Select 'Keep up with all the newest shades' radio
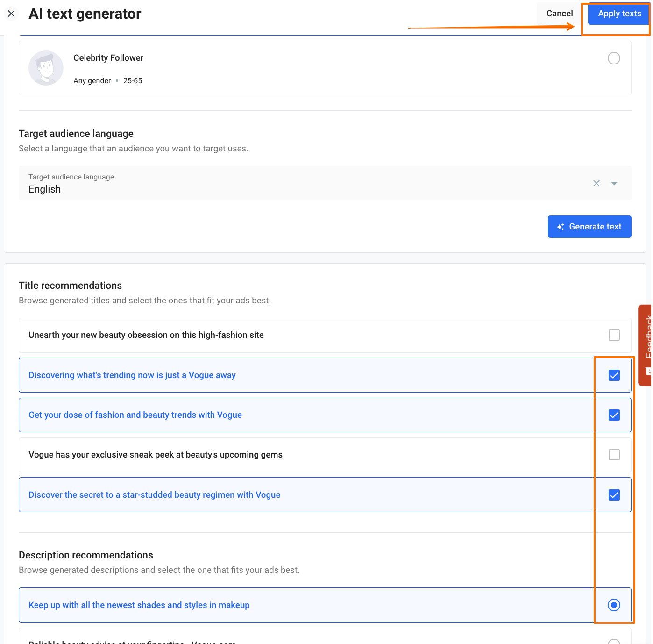The width and height of the screenshot is (653, 644). click(614, 605)
